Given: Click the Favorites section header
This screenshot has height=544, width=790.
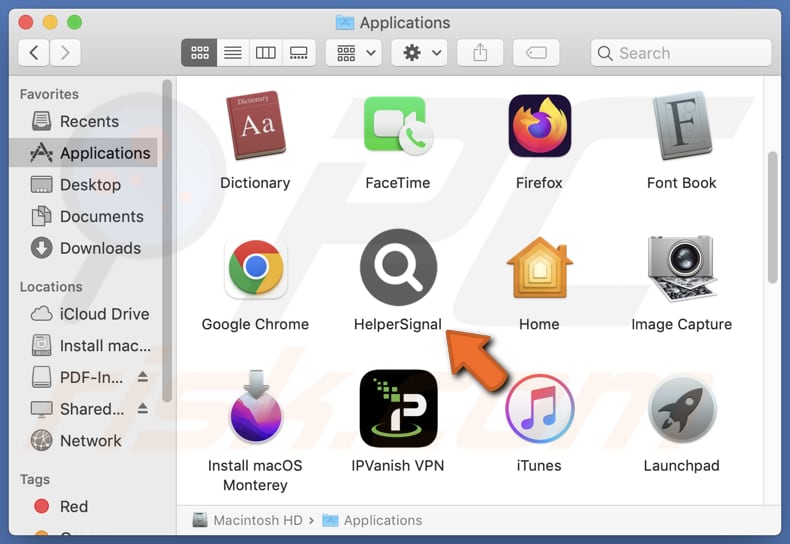Looking at the screenshot, I should (49, 94).
